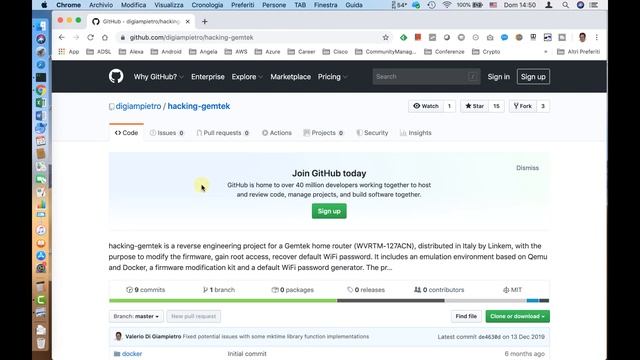This screenshot has width=640, height=360.
Task: View the 9 commits history
Action: pos(146,290)
